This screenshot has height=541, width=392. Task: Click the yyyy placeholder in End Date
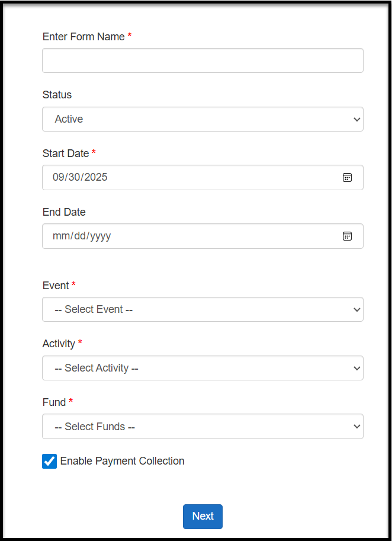coord(99,236)
